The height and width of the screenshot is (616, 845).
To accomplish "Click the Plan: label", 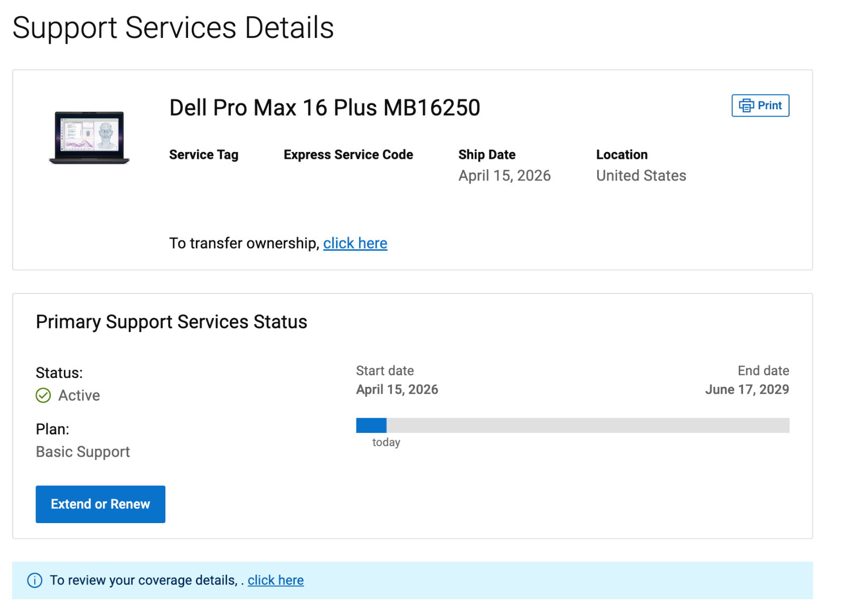I will point(52,429).
